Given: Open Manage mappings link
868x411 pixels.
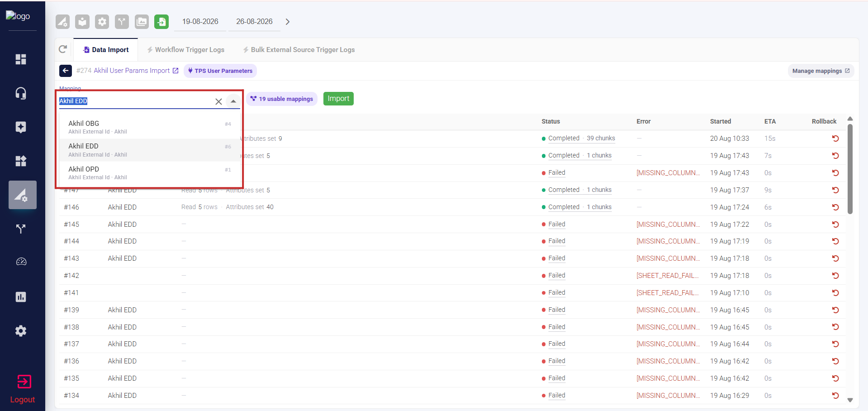Looking at the screenshot, I should coord(821,71).
